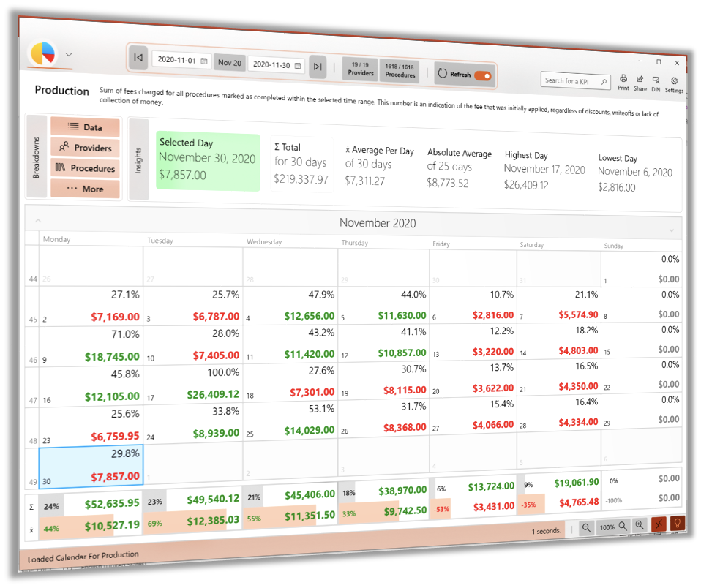
Task: Click the More breakdowns button
Action: 85,188
